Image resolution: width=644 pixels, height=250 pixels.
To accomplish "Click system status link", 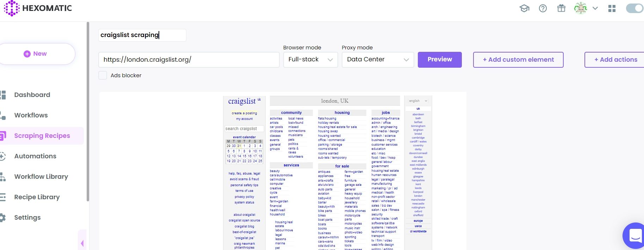I will tap(244, 202).
